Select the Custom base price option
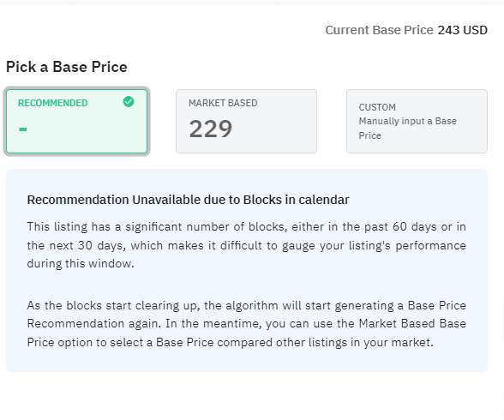 click(417, 121)
